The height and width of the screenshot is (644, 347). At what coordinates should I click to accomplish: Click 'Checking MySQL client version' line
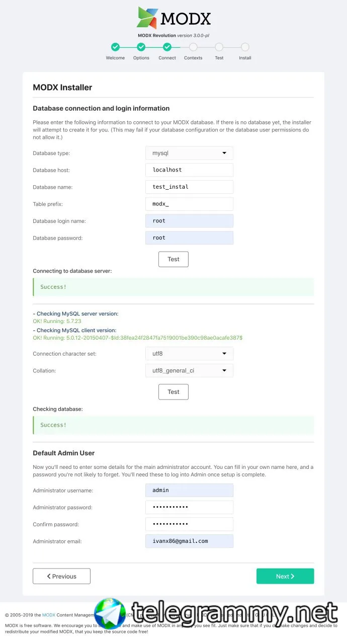pyautogui.click(x=75, y=331)
